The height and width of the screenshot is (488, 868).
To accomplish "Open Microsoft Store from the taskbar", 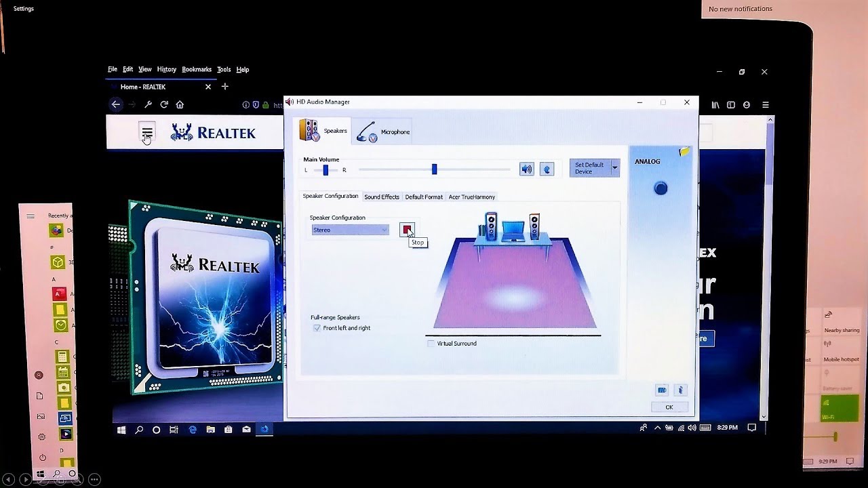I will (229, 430).
